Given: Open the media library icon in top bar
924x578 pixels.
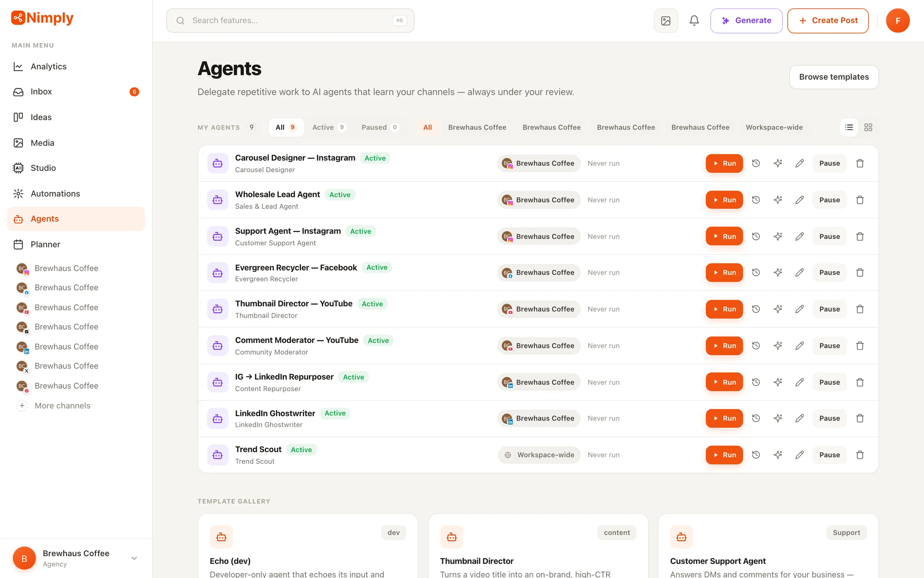Looking at the screenshot, I should (666, 20).
